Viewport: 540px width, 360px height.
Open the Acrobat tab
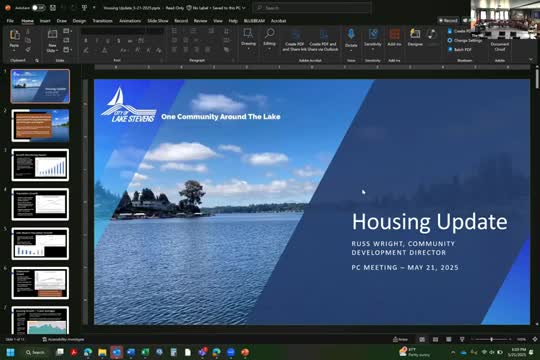pos(278,21)
